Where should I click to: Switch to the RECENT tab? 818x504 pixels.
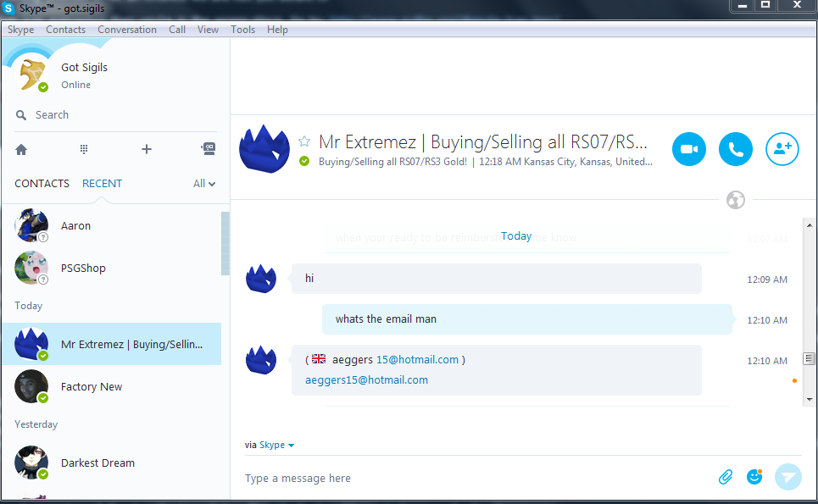[103, 184]
